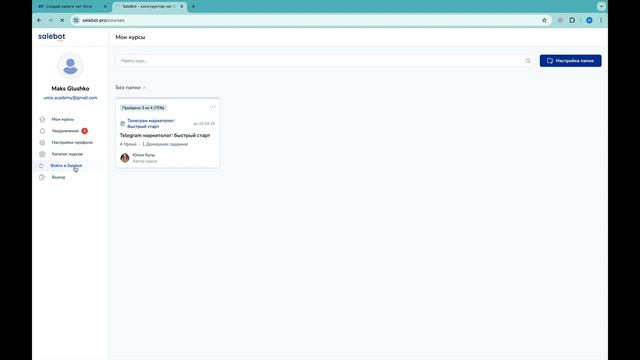
Task: Go back with browser back arrow
Action: (x=39, y=20)
